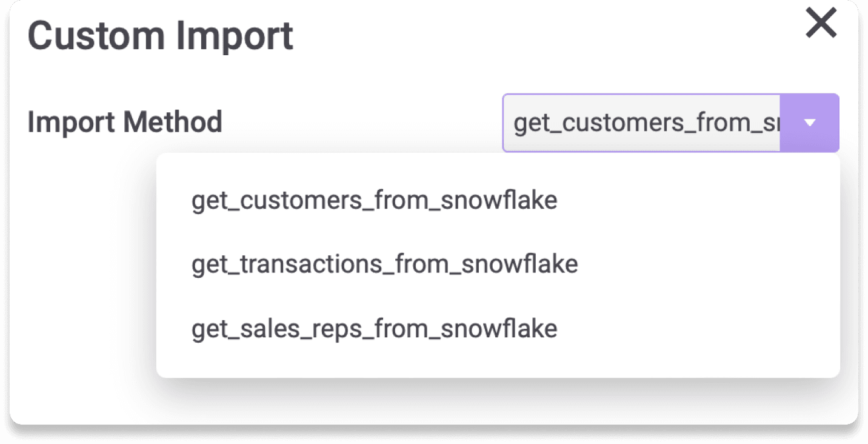Open the Import Method dropdown arrow
This screenshot has width=868, height=444.
pyautogui.click(x=810, y=122)
